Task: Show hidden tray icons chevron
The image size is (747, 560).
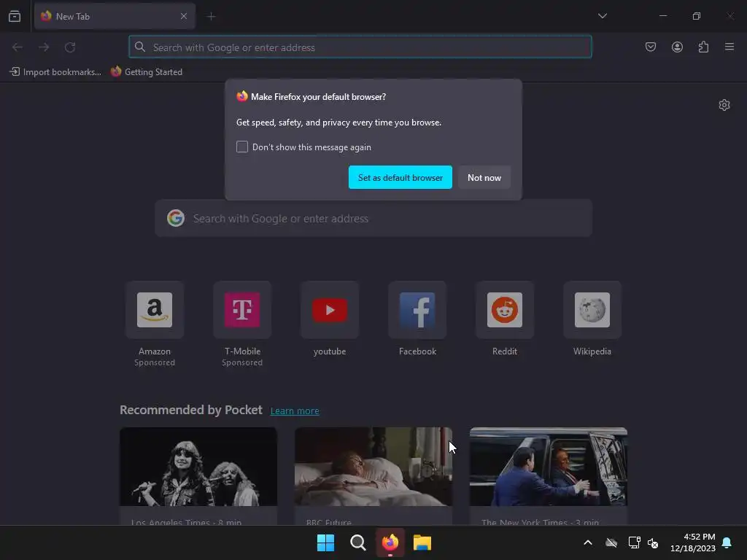Action: [588, 542]
